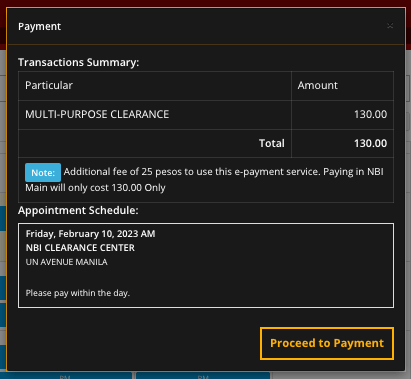The height and width of the screenshot is (379, 411).
Task: Click the Main will only cost 130.00 line
Action: click(x=95, y=188)
